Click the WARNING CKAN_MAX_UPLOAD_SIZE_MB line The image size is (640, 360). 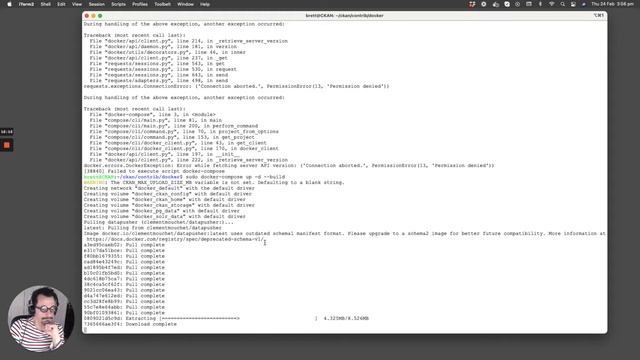(x=214, y=182)
